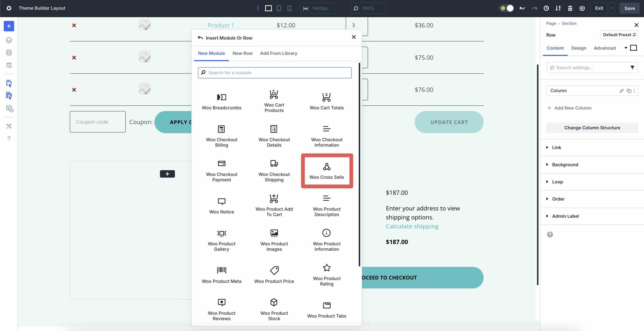Choose the Woo Breadcrumbs module
This screenshot has height=331, width=644.
click(221, 100)
